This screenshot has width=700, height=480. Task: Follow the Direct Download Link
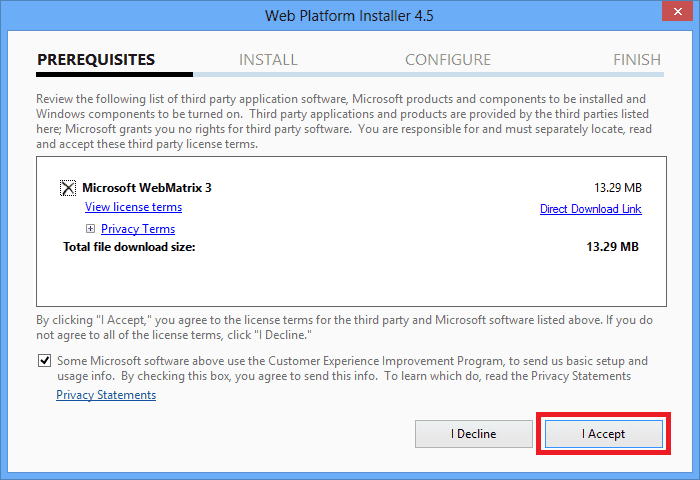590,209
